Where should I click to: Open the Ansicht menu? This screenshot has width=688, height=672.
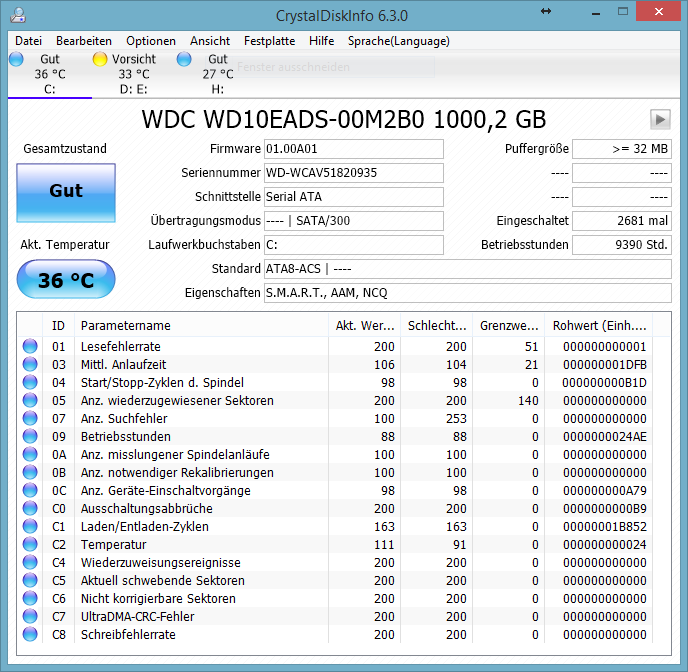[x=210, y=41]
